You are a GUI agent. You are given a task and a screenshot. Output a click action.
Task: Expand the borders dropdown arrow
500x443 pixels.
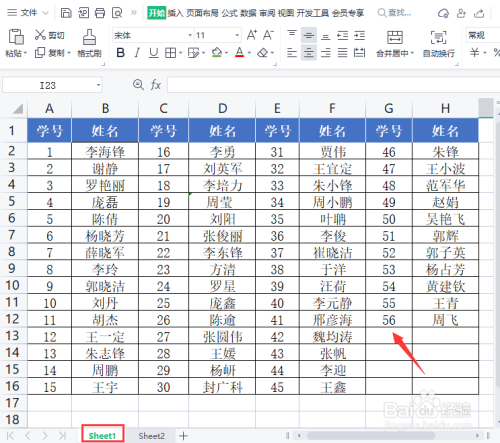(181, 53)
